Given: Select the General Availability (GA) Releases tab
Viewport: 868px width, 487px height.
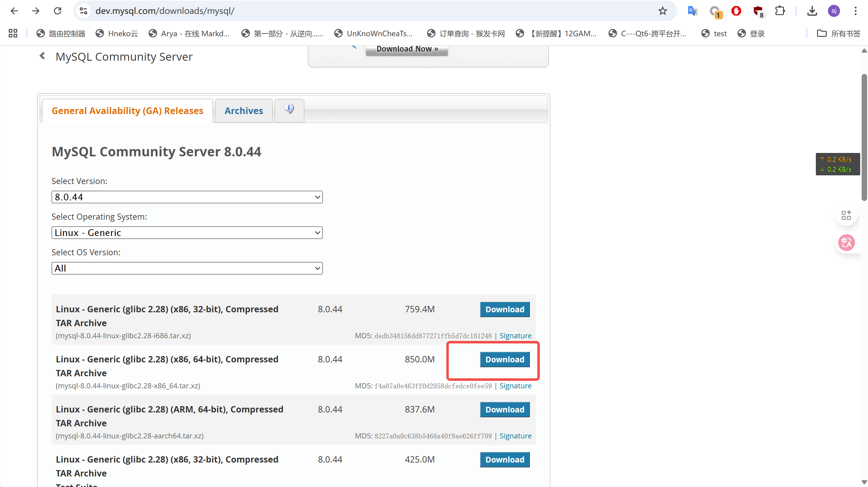Looking at the screenshot, I should [127, 111].
